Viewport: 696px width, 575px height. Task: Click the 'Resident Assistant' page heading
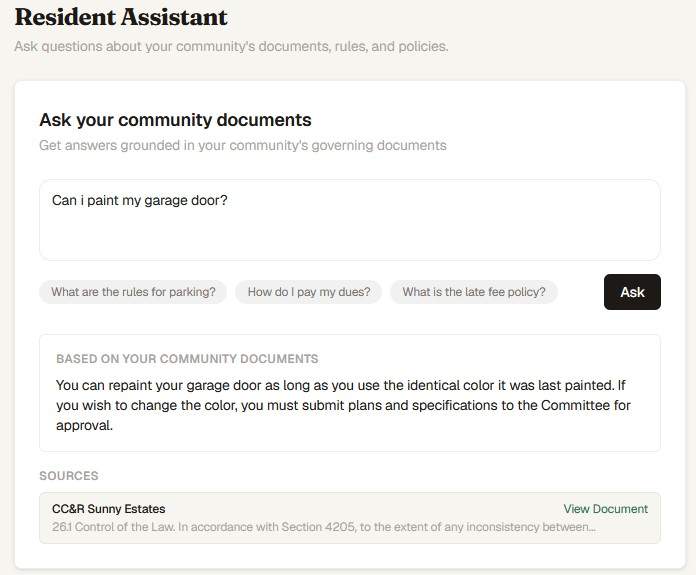pos(121,17)
